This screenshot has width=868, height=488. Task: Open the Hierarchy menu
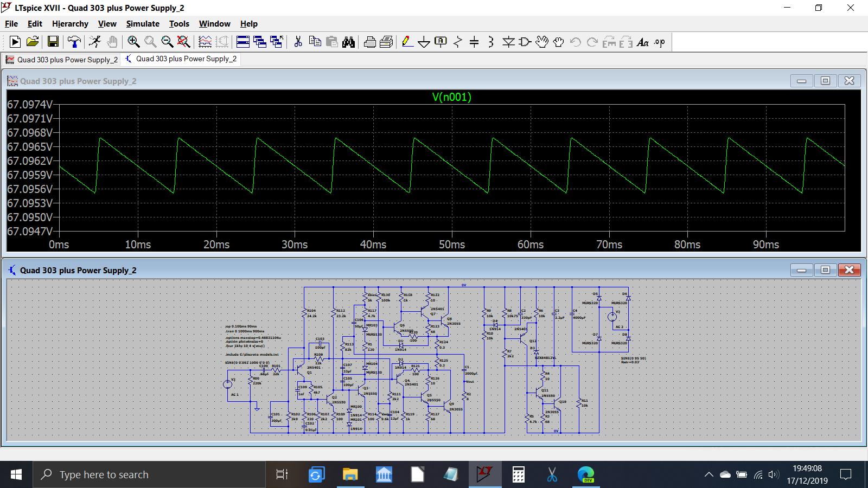[x=70, y=24]
